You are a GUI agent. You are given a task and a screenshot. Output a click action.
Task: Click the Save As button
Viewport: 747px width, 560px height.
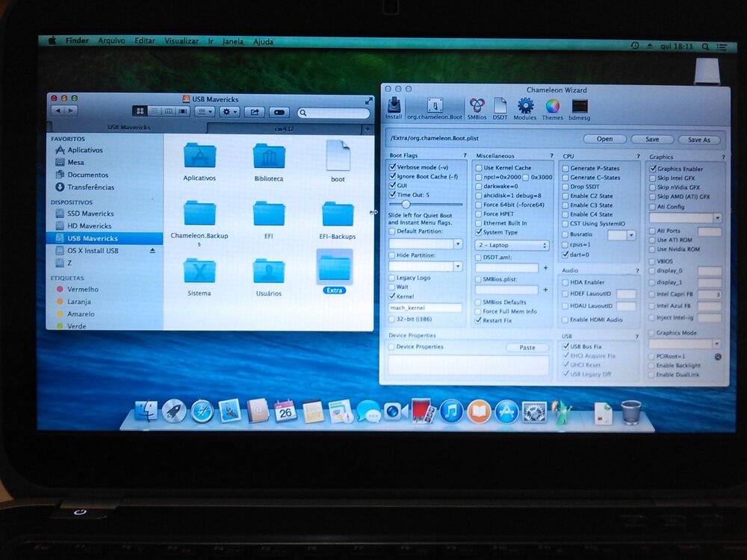699,140
